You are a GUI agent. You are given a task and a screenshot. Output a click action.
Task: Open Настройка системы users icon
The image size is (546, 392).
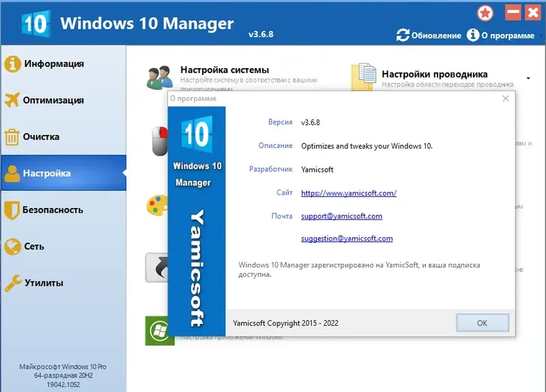point(160,77)
